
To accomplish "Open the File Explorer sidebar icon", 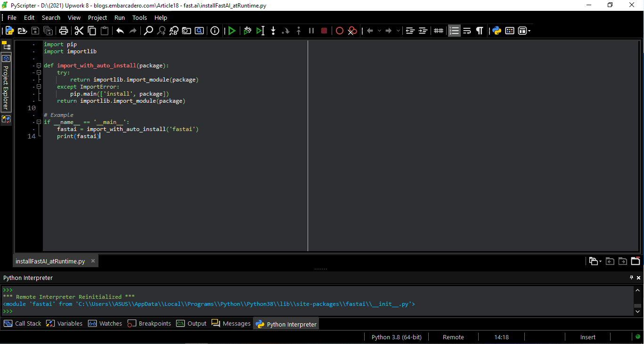I will [6, 45].
